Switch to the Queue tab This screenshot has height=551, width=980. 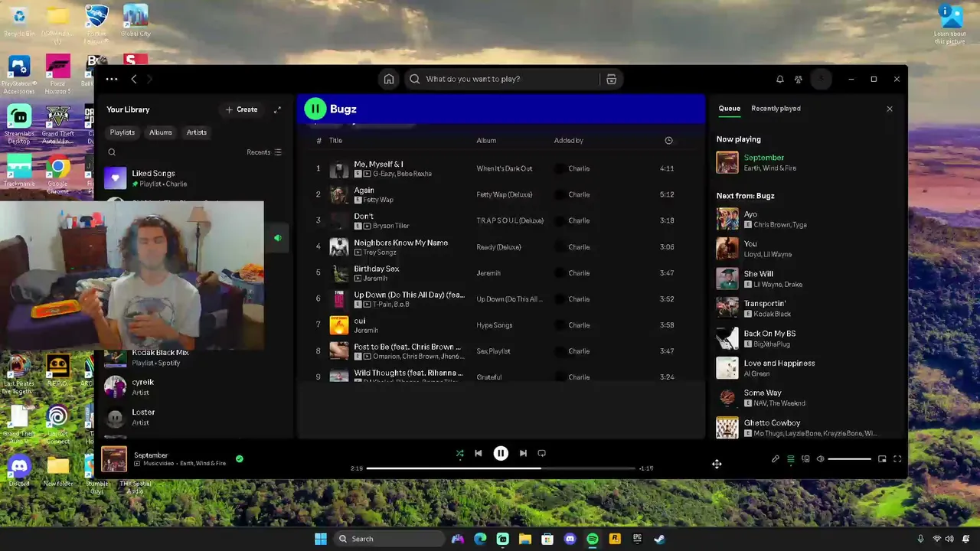pyautogui.click(x=730, y=109)
